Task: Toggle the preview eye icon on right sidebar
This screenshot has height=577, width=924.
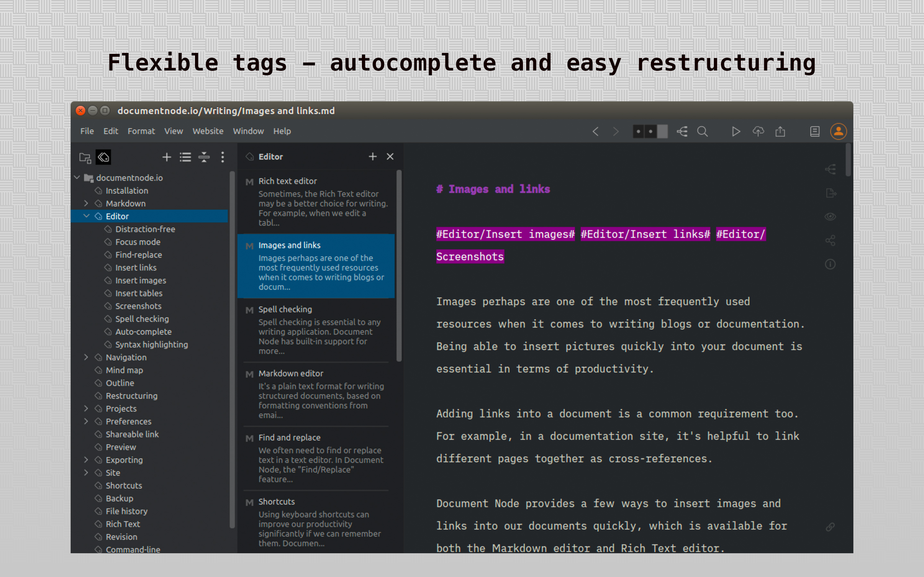Action: pos(830,216)
